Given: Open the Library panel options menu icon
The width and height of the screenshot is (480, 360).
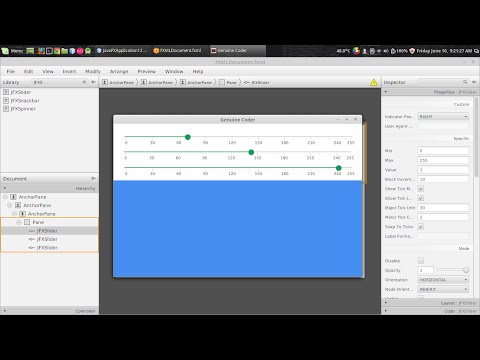Looking at the screenshot, I should [94, 82].
